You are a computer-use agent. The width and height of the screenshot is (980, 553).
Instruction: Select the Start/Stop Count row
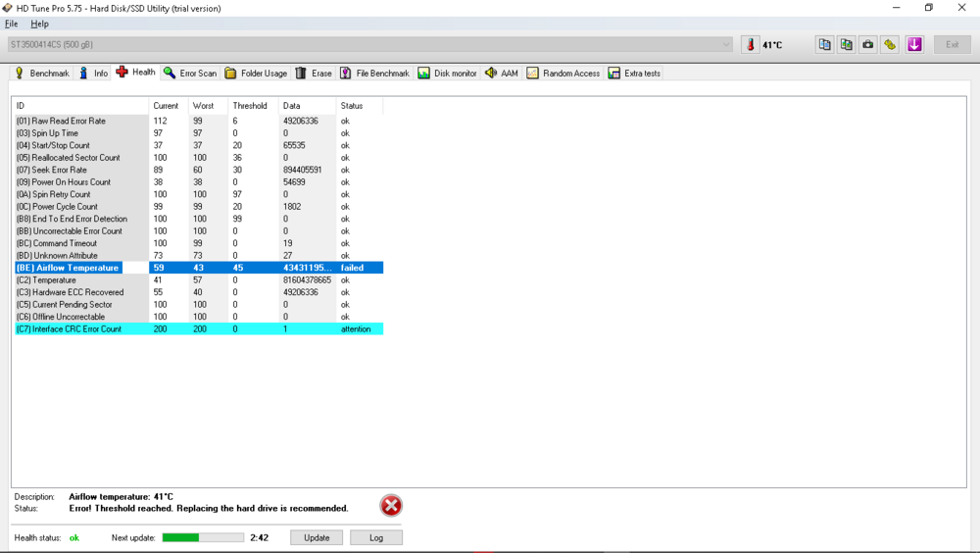[199, 145]
